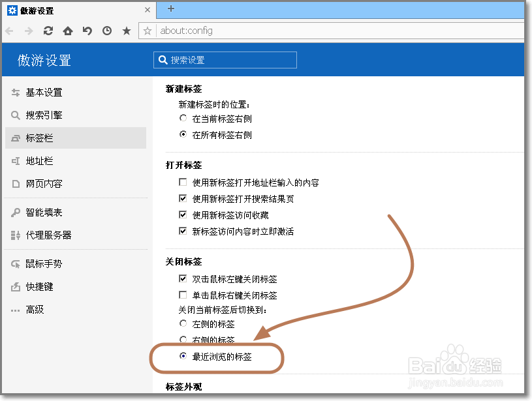Image resolution: width=532 pixels, height=401 pixels.
Task: Click the 傲游设置 tab gear icon
Action: tap(12, 10)
